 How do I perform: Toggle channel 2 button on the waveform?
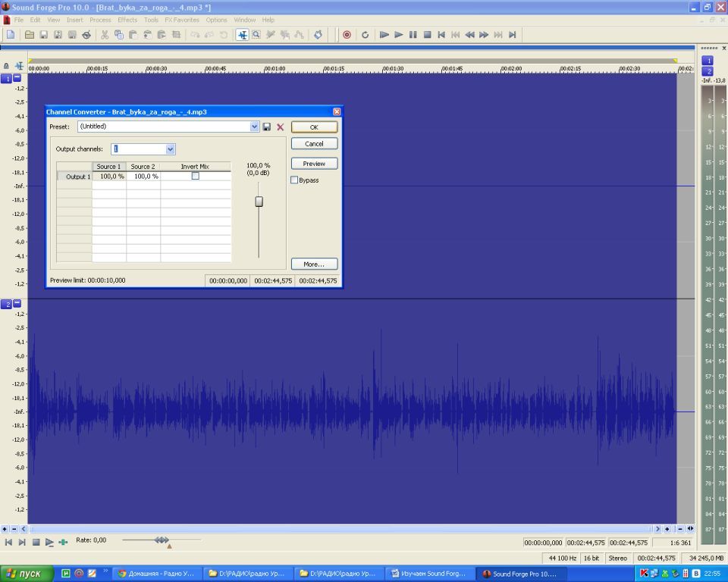coord(7,305)
